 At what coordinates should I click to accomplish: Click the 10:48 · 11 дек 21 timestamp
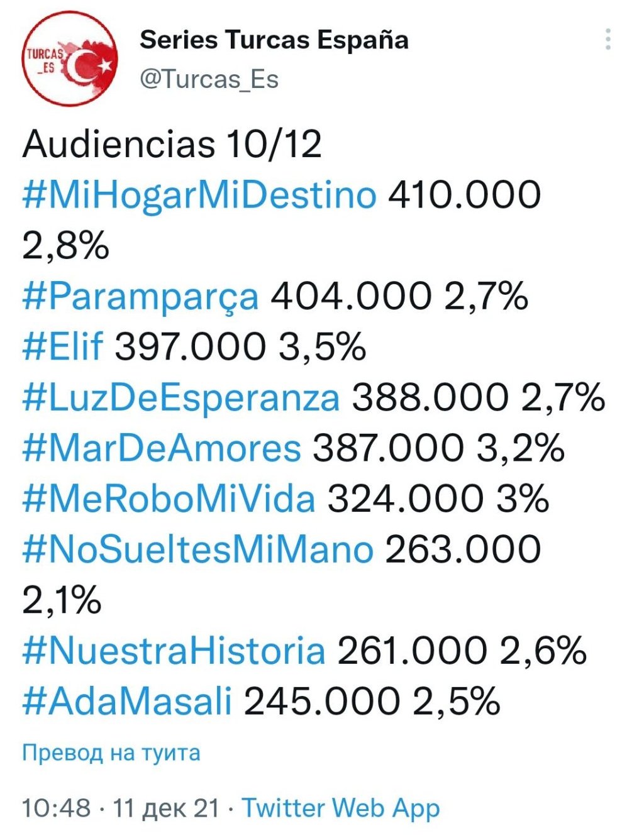click(x=121, y=808)
